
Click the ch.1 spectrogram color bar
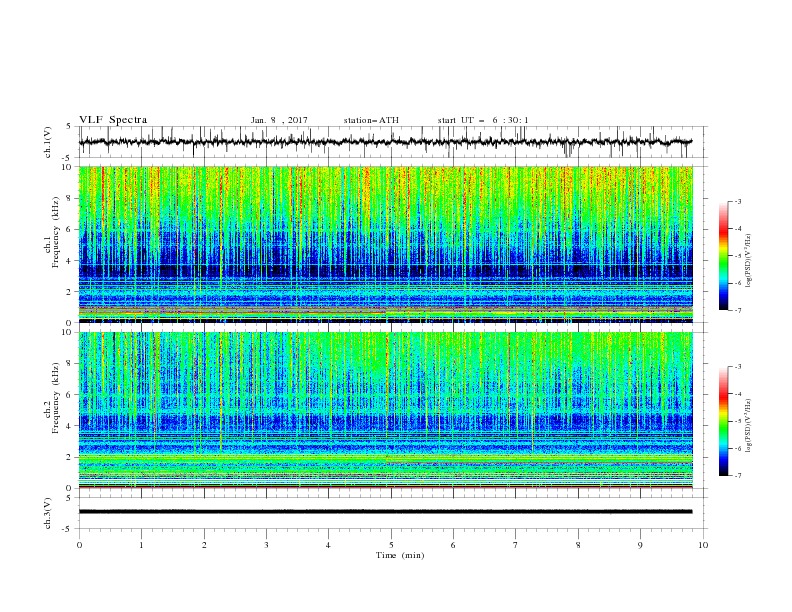(x=724, y=256)
